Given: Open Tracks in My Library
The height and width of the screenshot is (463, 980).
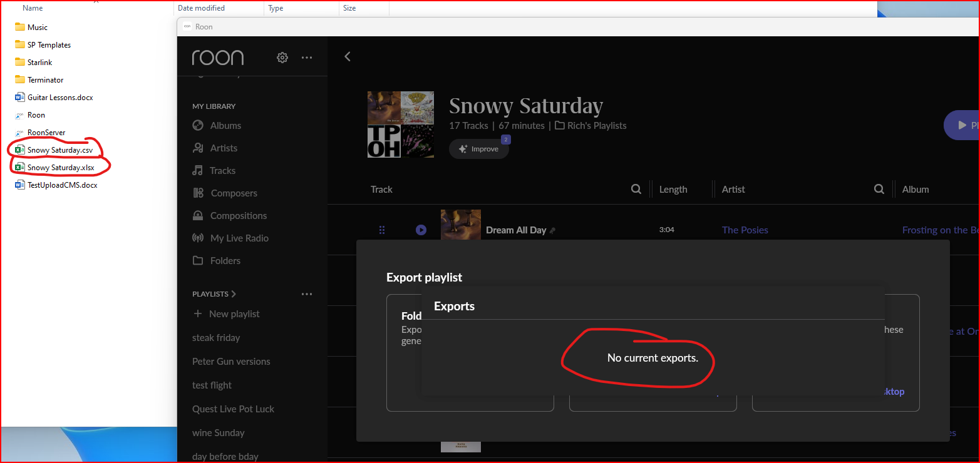Looking at the screenshot, I should [x=222, y=170].
